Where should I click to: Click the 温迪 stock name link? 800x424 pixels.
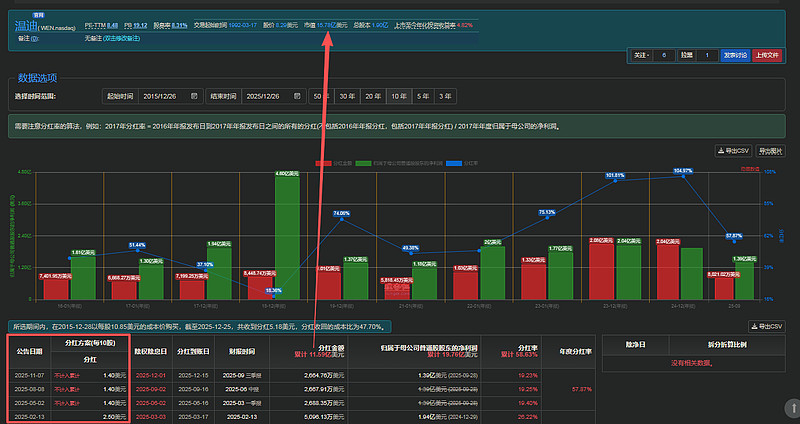[x=26, y=24]
